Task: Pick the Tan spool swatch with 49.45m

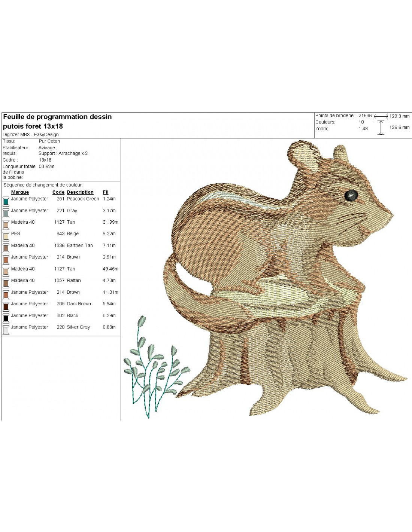Action: pyautogui.click(x=6, y=271)
